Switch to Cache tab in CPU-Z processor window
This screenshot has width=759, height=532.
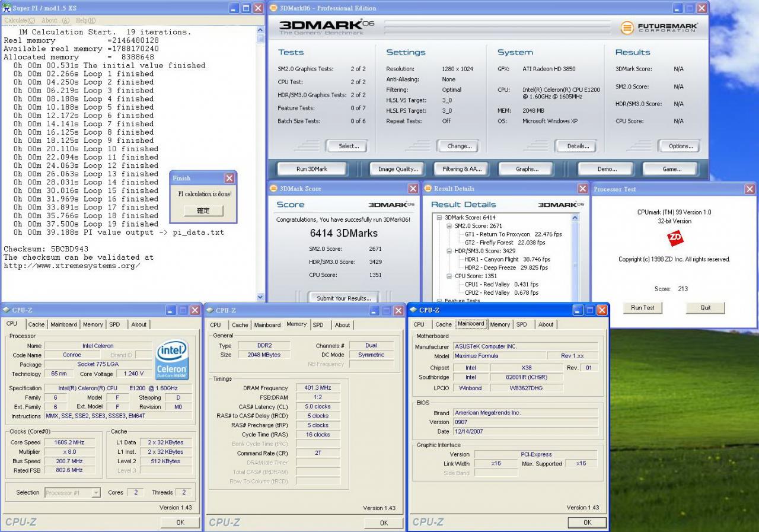tap(36, 324)
